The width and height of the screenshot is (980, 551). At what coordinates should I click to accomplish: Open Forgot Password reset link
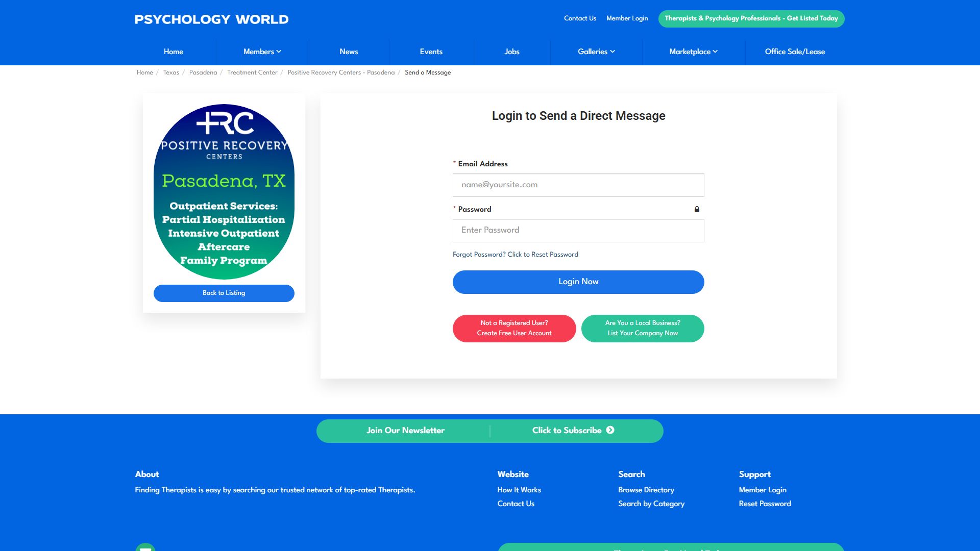click(x=516, y=255)
